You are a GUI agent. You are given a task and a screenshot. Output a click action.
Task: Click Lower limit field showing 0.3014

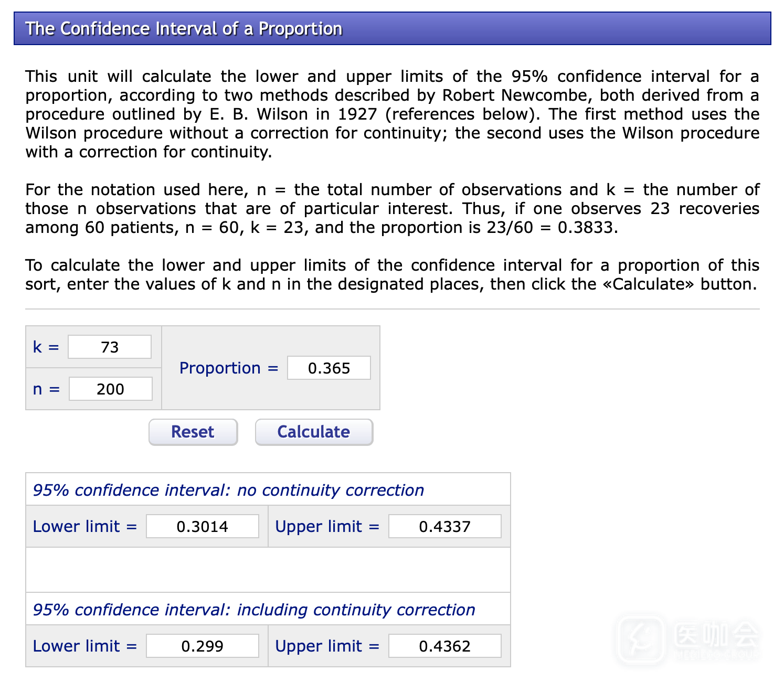pos(202,526)
